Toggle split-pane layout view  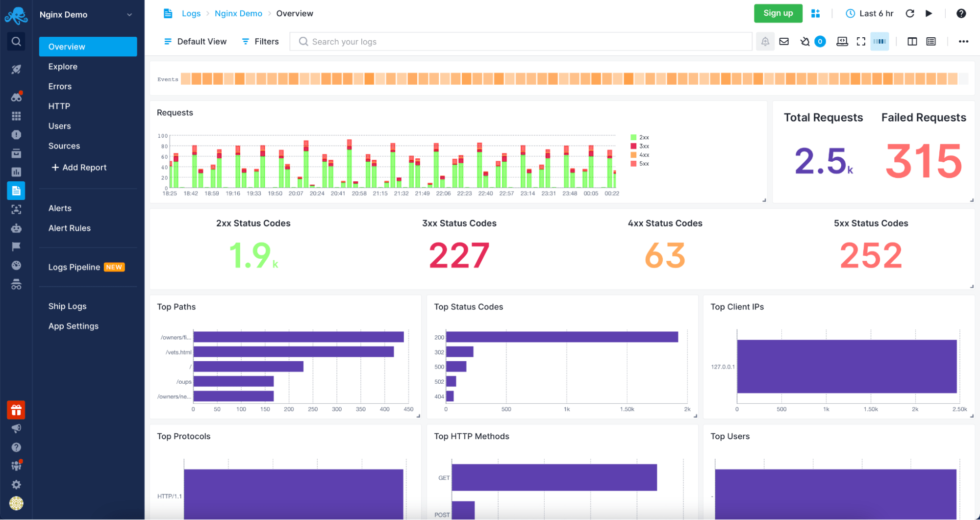point(912,42)
